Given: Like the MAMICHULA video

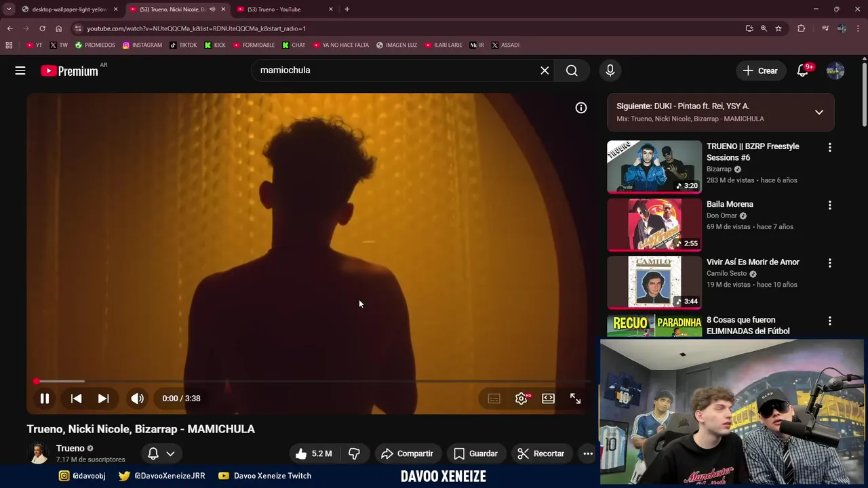Looking at the screenshot, I should (313, 453).
